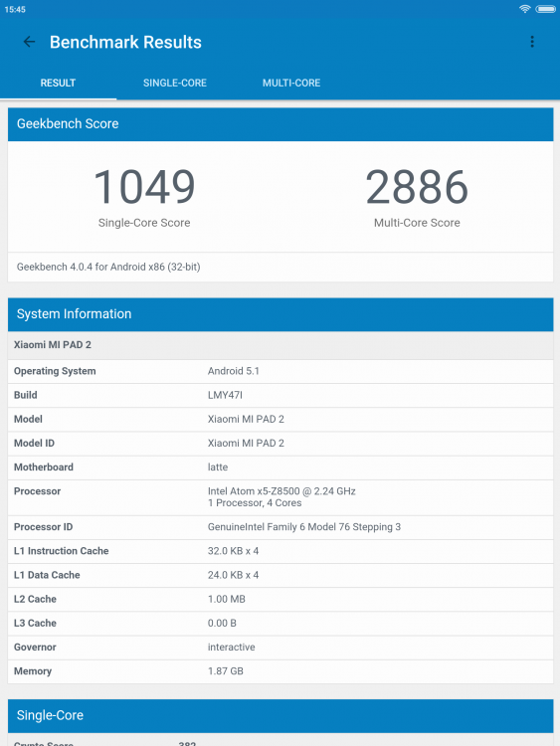This screenshot has width=560, height=746.
Task: Select the Android 5.1 value
Action: point(233,371)
